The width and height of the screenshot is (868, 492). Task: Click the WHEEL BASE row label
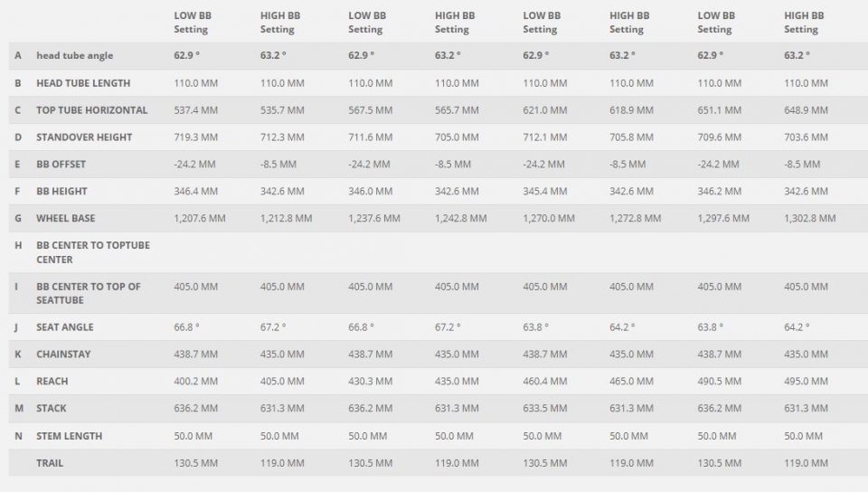(x=66, y=219)
